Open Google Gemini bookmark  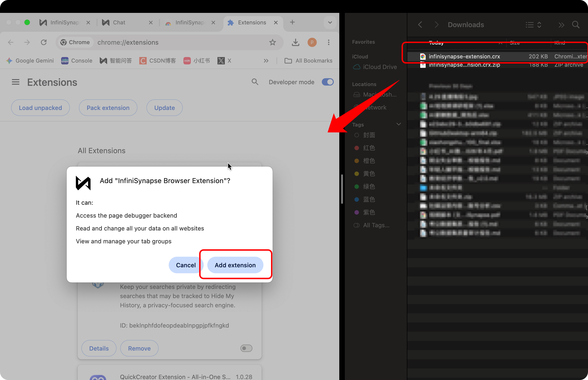click(x=30, y=61)
